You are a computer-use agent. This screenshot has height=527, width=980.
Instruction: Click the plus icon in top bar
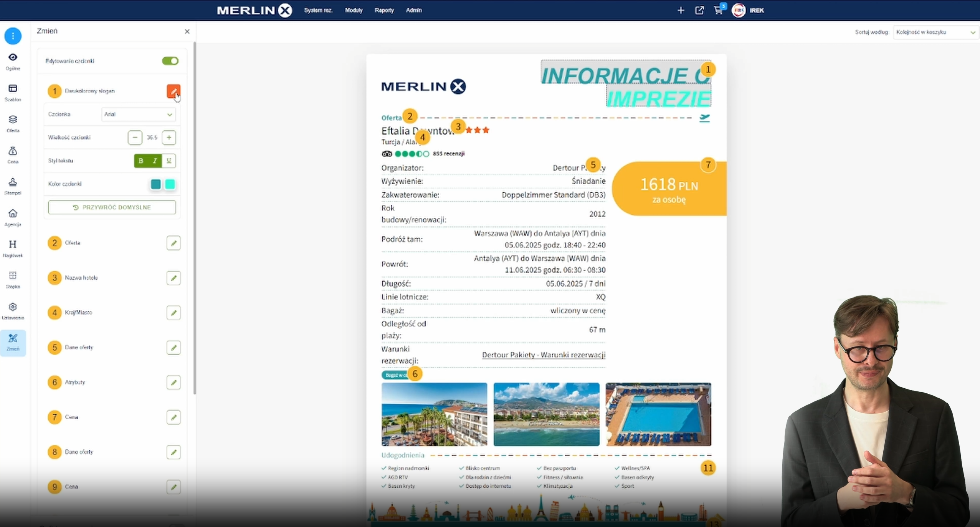(x=681, y=10)
